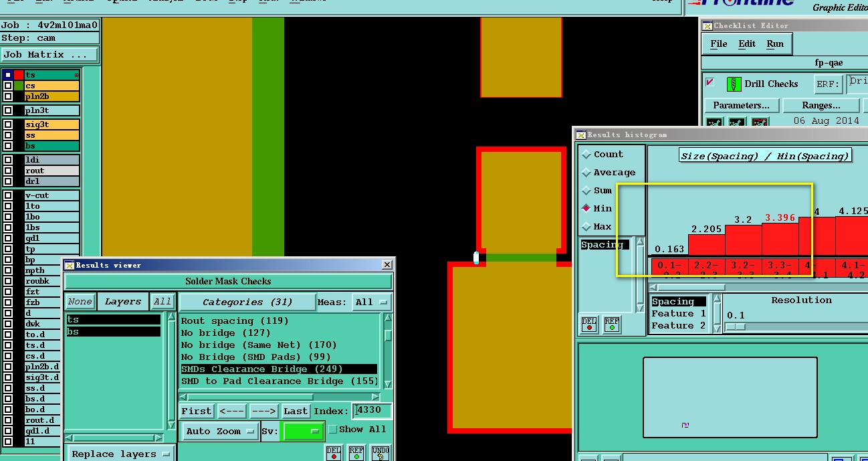Select Feature 1 in histogram list
Image resolution: width=868 pixels, height=461 pixels.
point(679,314)
